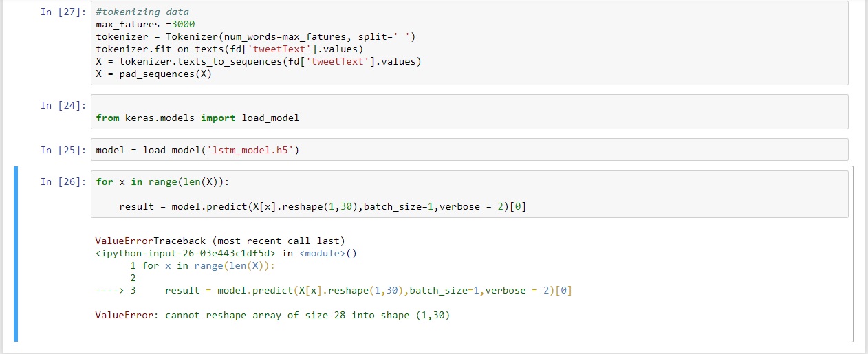Click the ipython-input-26 traceback reference
Image resolution: width=868 pixels, height=354 pixels.
pyautogui.click(x=226, y=253)
